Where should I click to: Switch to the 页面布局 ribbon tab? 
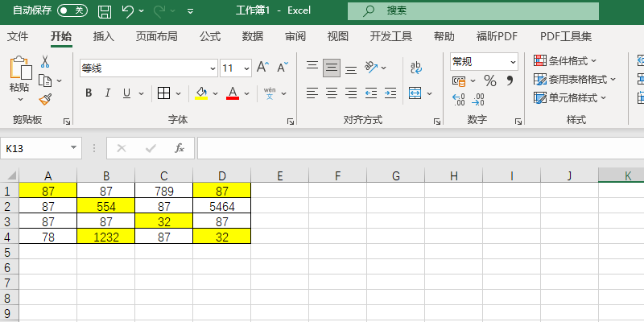click(157, 36)
